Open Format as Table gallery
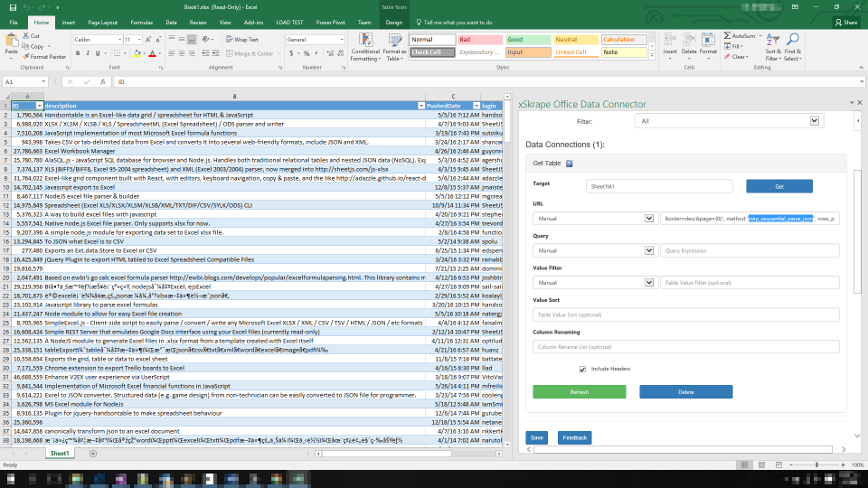 click(394, 47)
